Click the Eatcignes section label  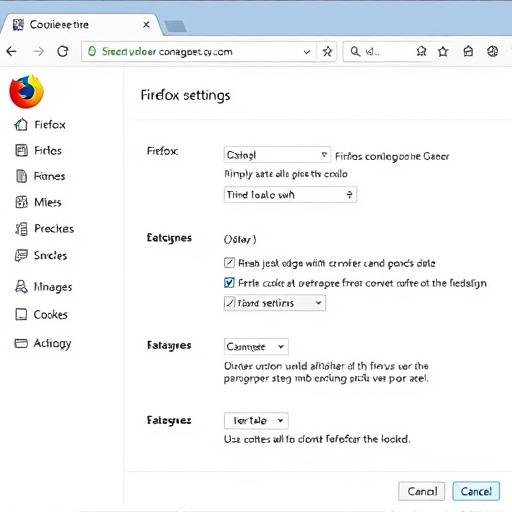[x=169, y=238]
